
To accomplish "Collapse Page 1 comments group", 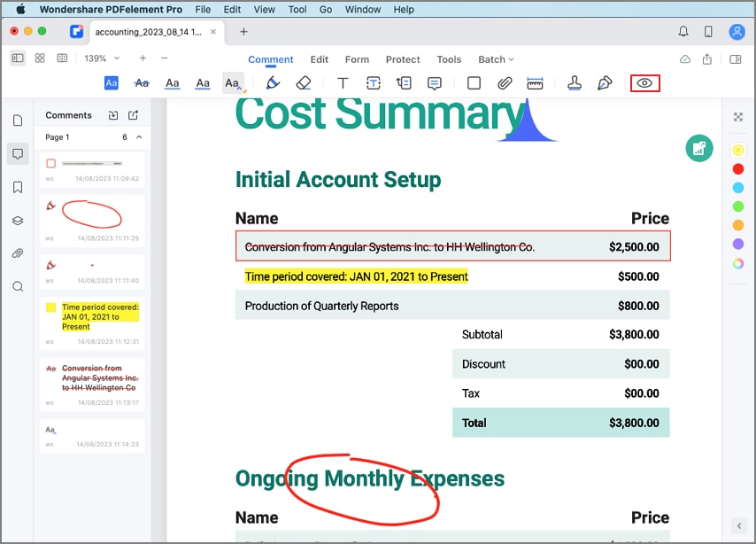I will coord(139,137).
